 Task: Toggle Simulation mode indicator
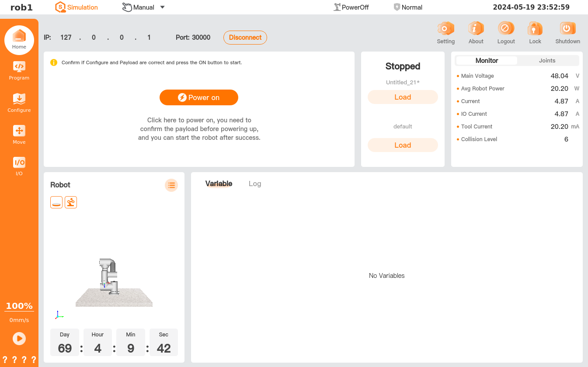tap(77, 7)
